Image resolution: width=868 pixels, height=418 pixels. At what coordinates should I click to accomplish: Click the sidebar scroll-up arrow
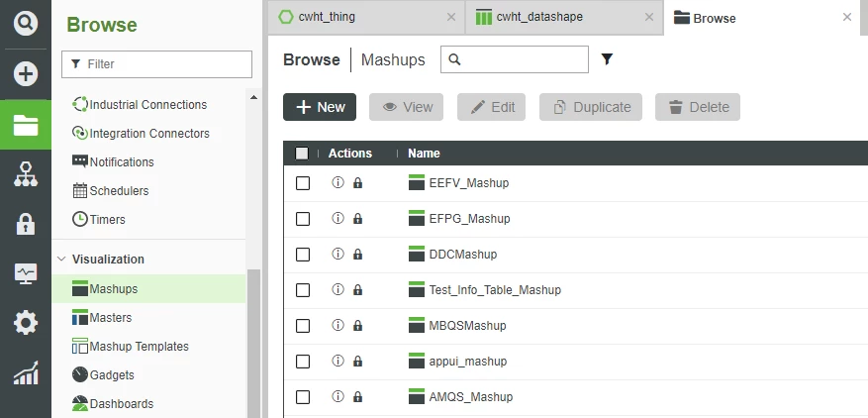[253, 98]
